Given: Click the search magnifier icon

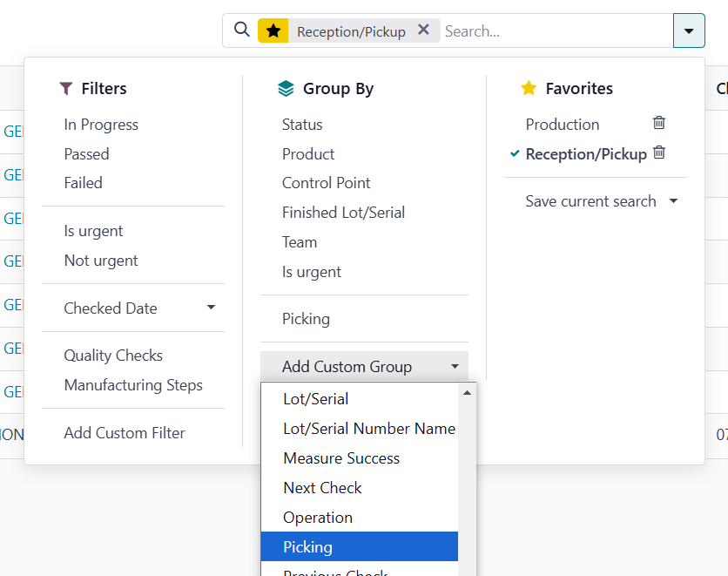Looking at the screenshot, I should (242, 30).
